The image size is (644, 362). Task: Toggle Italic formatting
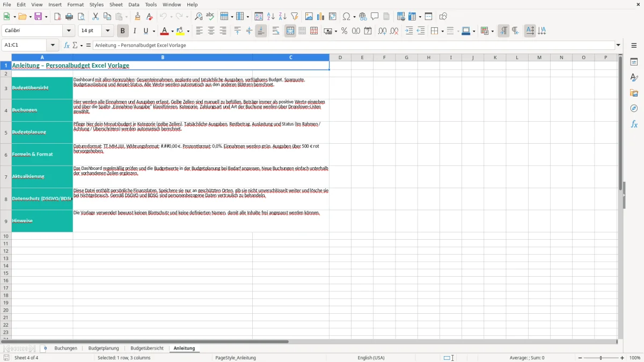(x=135, y=31)
